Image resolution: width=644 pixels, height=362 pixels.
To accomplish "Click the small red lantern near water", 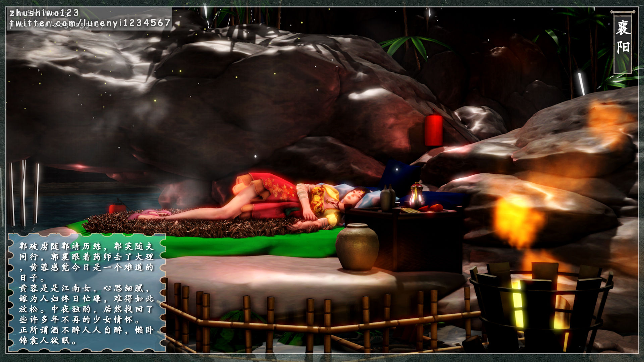I will tap(117, 208).
